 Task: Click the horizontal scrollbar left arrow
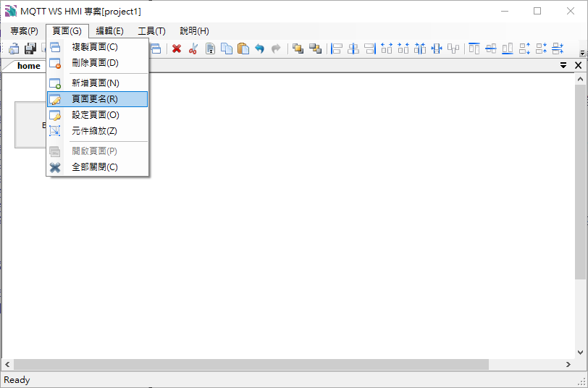point(7,364)
